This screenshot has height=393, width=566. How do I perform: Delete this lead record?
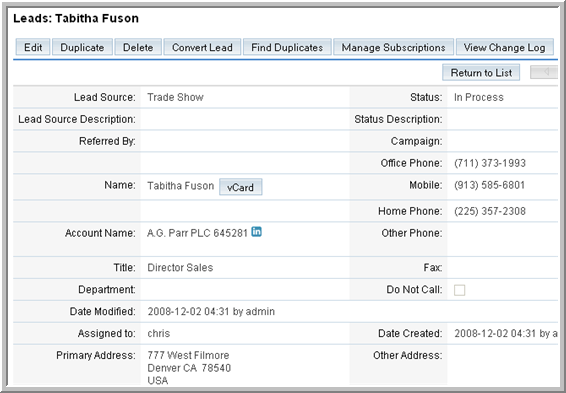pyautogui.click(x=138, y=47)
